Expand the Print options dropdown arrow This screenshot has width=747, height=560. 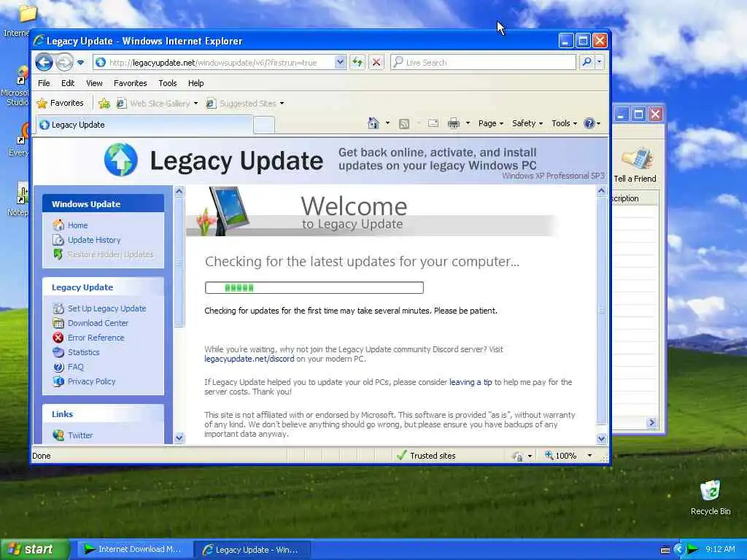click(x=468, y=123)
